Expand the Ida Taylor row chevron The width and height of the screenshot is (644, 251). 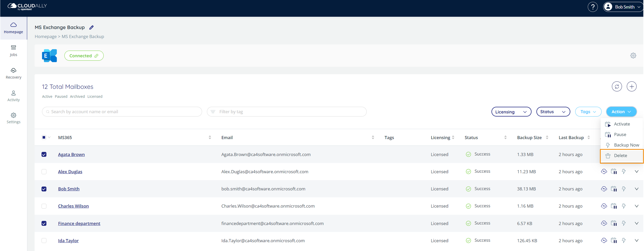[636, 241]
